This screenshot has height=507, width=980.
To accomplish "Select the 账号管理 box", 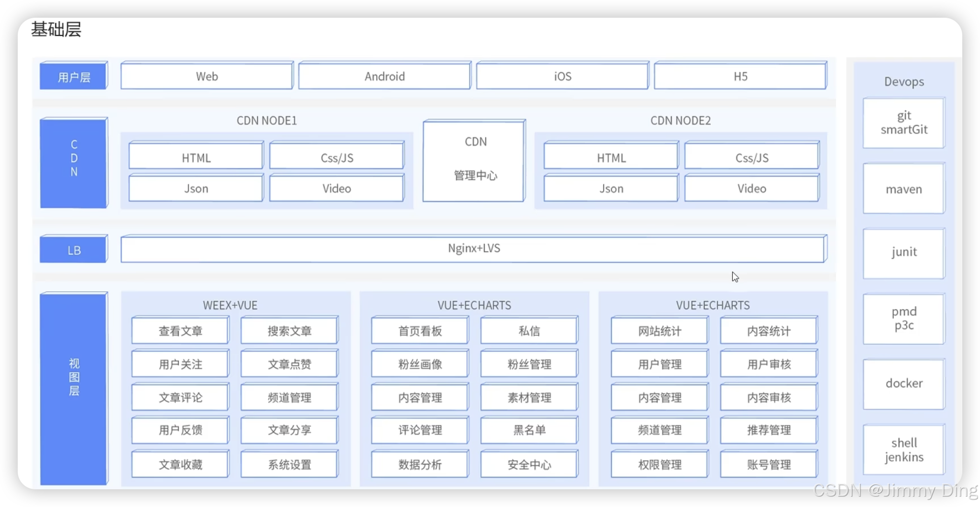I will pyautogui.click(x=769, y=464).
